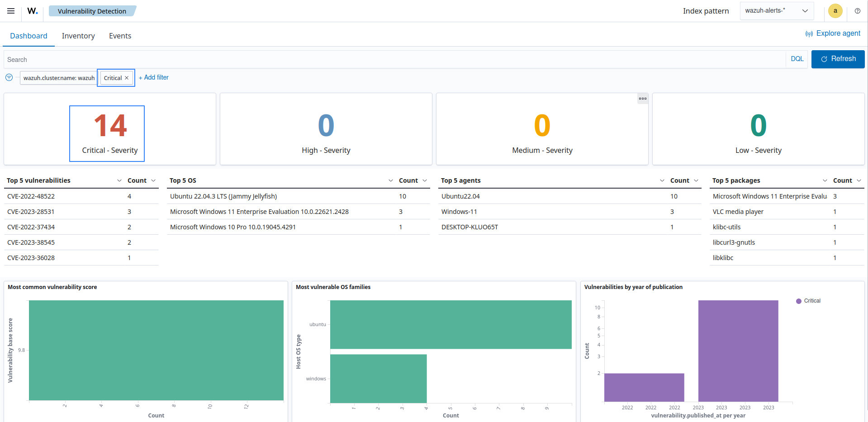Image resolution: width=868 pixels, height=422 pixels.
Task: Click the wazuh.cluster.name filter pill
Action: point(59,78)
